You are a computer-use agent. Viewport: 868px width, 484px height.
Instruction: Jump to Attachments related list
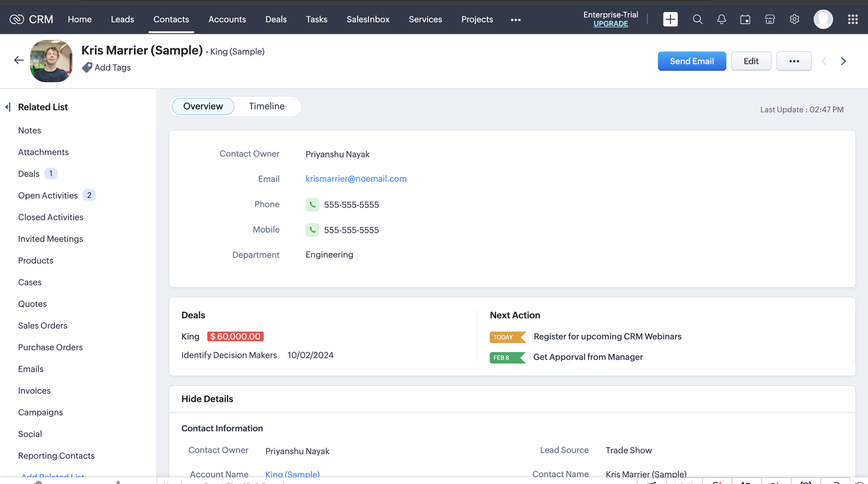(43, 152)
